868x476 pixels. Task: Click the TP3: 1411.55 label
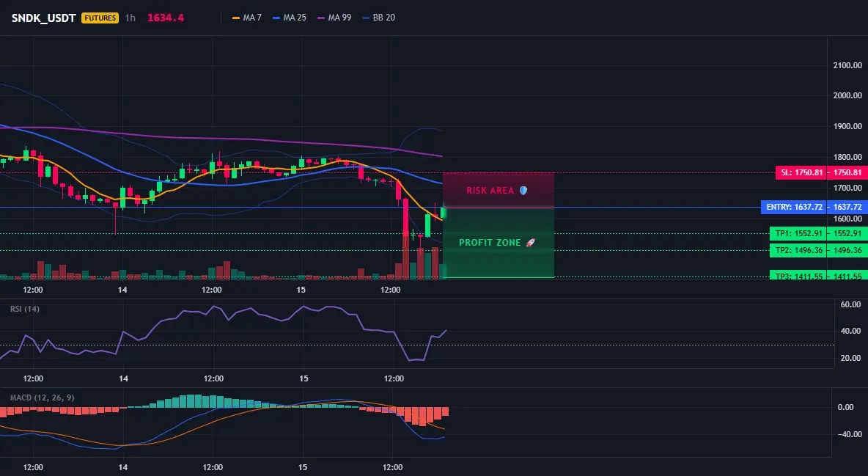tap(799, 275)
